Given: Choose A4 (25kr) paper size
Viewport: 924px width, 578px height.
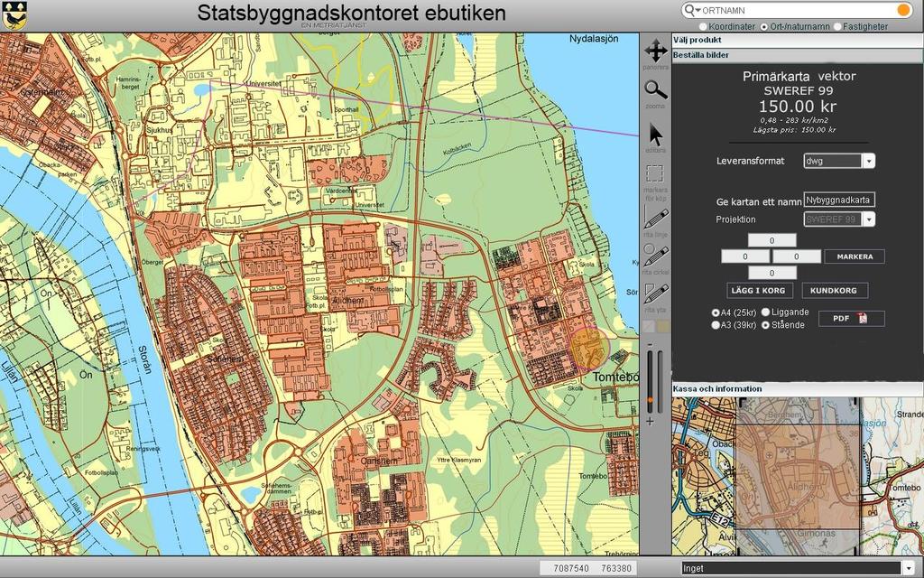Looking at the screenshot, I should pyautogui.click(x=716, y=312).
